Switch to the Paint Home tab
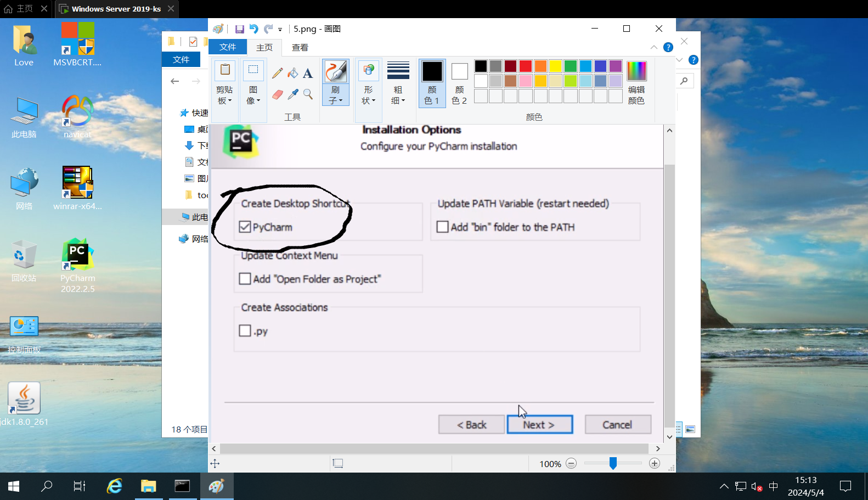This screenshot has width=868, height=500. (x=264, y=48)
